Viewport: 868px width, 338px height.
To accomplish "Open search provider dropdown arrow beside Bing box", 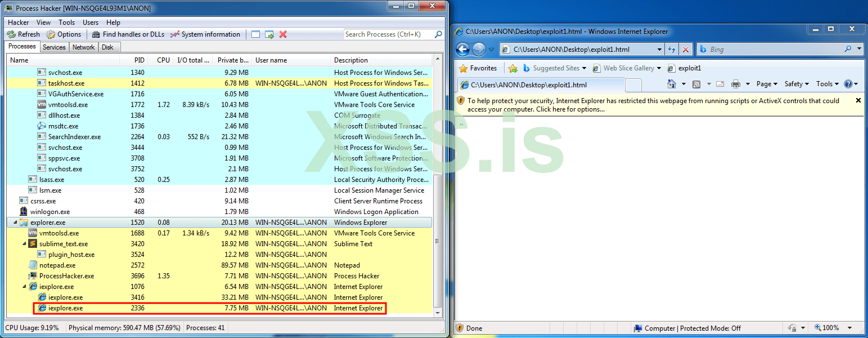I will tap(859, 50).
